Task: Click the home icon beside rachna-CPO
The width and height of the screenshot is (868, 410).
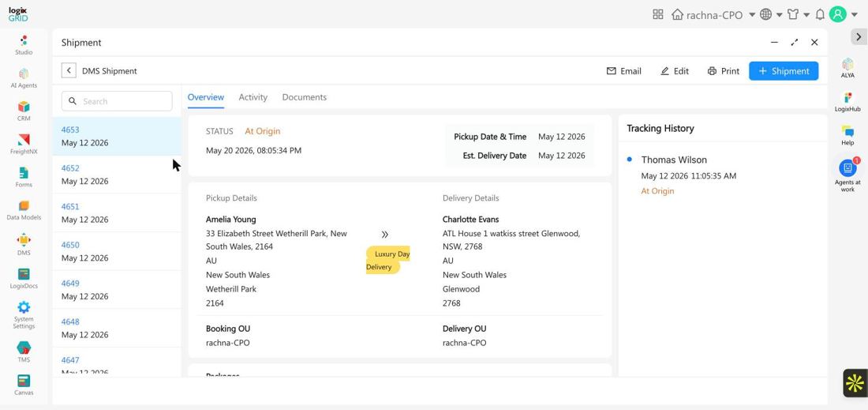Action: 677,14
